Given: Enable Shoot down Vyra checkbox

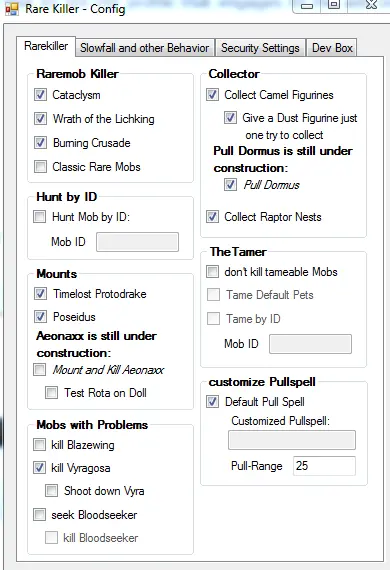Looking at the screenshot, I should [51, 490].
